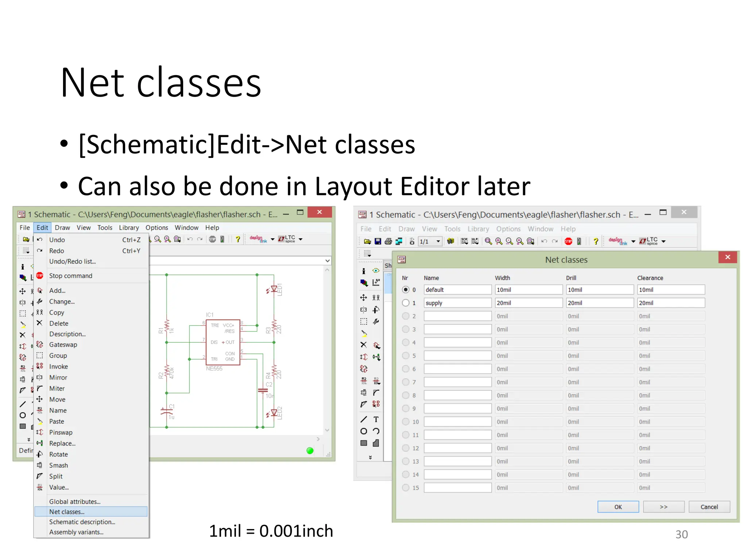Select net class 5 radio button
The image size is (747, 560).
point(406,355)
